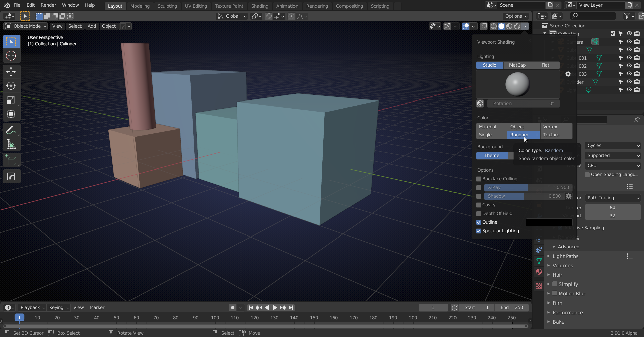
Task: Toggle X-Ray icon in viewport header
Action: 484,26
